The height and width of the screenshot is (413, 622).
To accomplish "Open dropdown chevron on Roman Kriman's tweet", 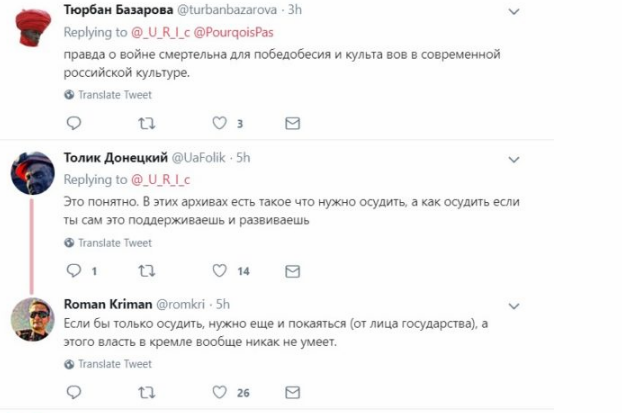I will (x=514, y=305).
